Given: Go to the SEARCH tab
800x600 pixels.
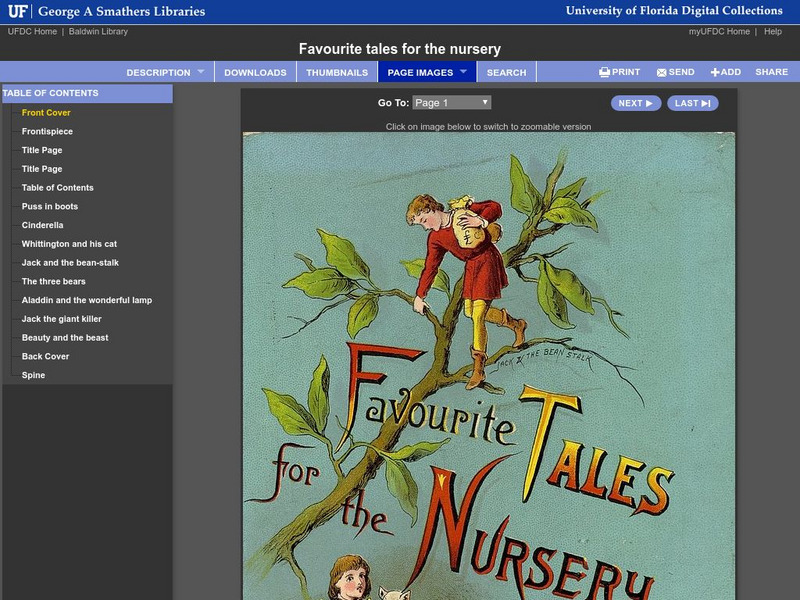Looking at the screenshot, I should pyautogui.click(x=507, y=72).
